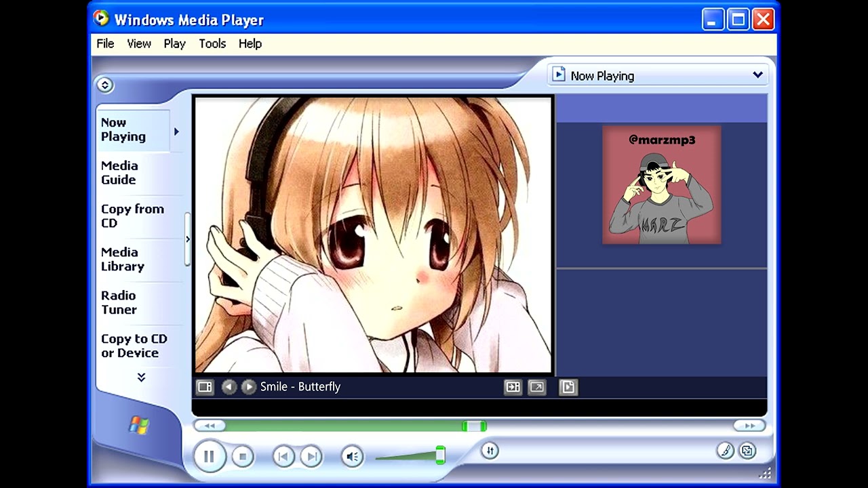
Task: Close the Windows Media Player window
Action: (763, 19)
